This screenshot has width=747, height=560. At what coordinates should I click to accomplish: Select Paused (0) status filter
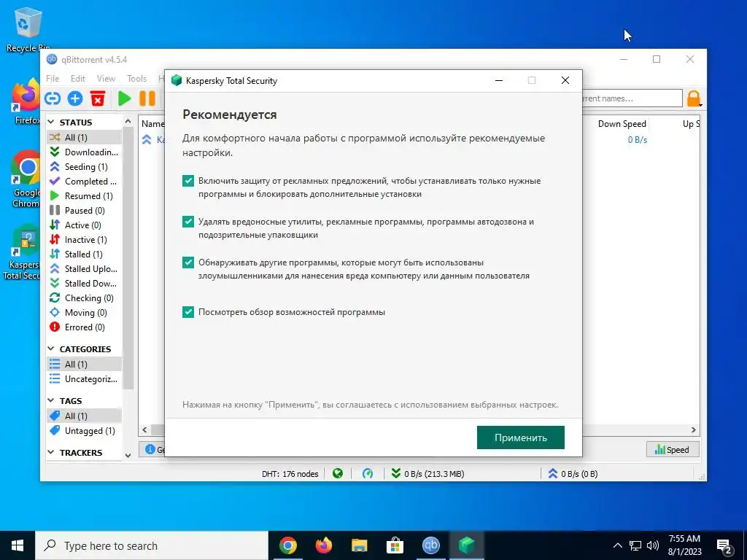84,211
